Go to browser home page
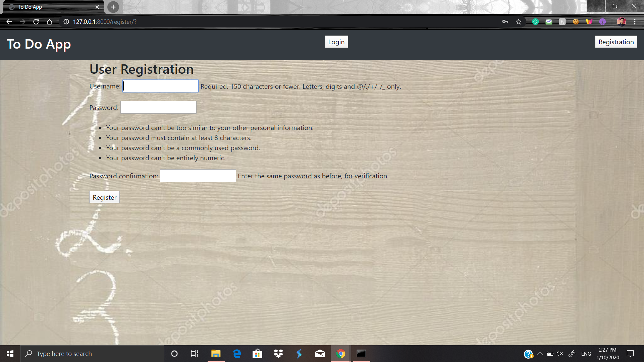Screen dimensions: 644x362 50,22
